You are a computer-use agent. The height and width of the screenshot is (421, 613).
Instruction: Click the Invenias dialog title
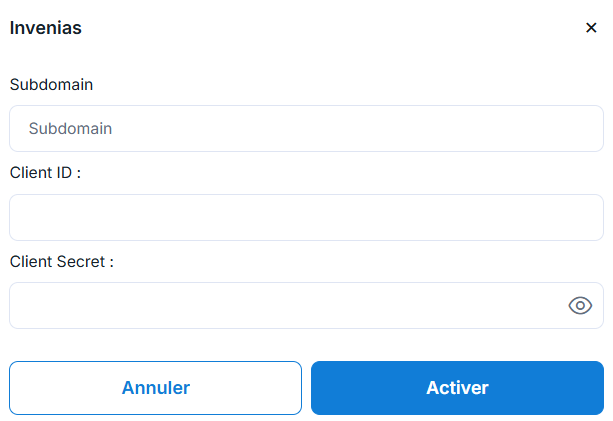pyautogui.click(x=46, y=28)
